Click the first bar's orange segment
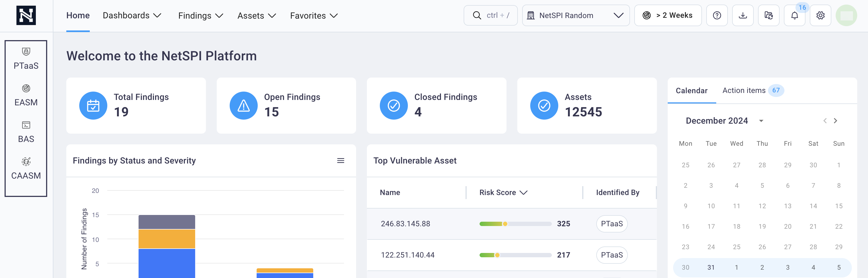Image resolution: width=868 pixels, height=278 pixels. 167,239
